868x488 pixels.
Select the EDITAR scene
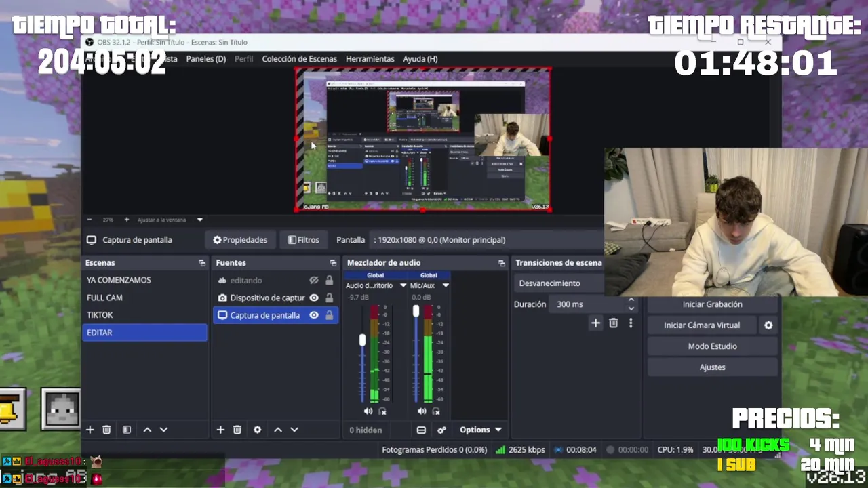[x=144, y=333]
